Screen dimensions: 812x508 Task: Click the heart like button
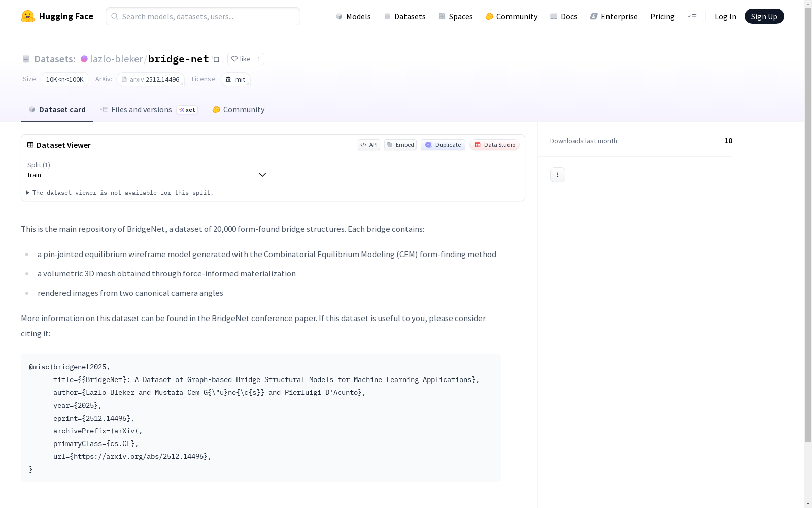tap(241, 59)
